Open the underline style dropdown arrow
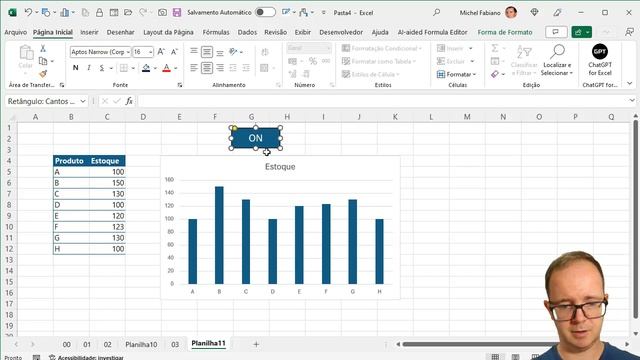This screenshot has height=360, width=640. pyautogui.click(x=111, y=68)
